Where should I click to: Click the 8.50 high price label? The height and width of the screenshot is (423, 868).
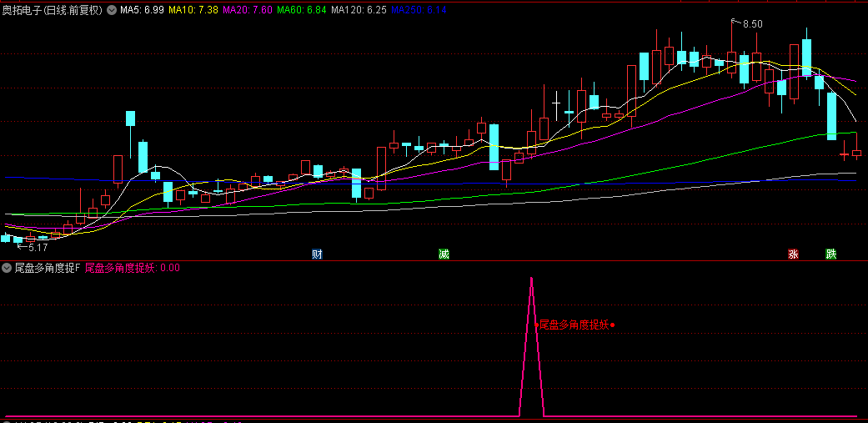(x=752, y=24)
